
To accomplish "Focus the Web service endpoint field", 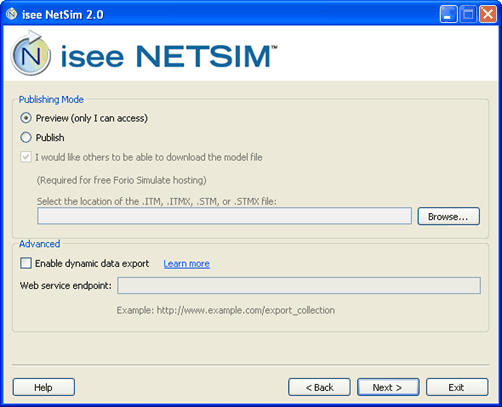I will coord(299,285).
